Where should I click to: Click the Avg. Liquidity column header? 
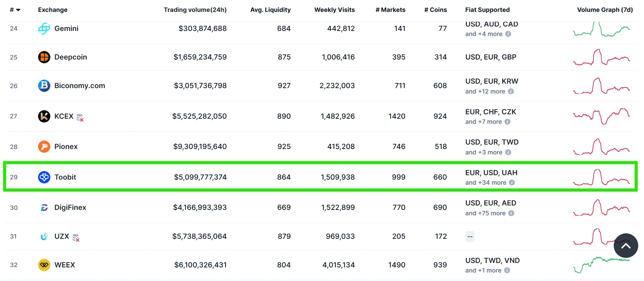point(270,10)
